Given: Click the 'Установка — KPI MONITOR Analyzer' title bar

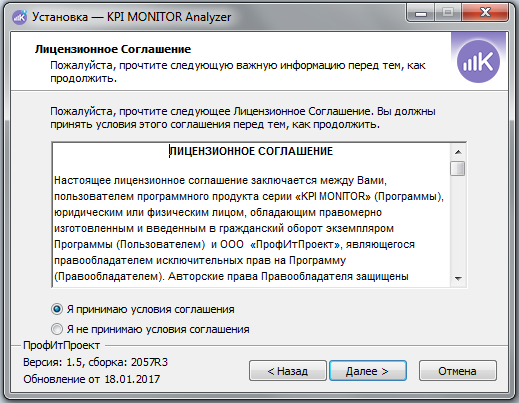Looking at the screenshot, I should tap(131, 17).
